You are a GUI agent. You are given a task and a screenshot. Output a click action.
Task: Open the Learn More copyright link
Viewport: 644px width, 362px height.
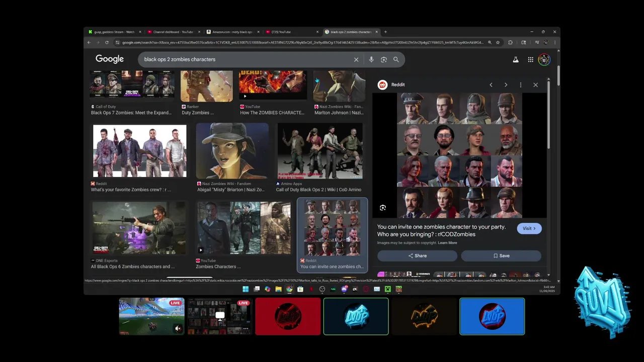[x=447, y=243]
